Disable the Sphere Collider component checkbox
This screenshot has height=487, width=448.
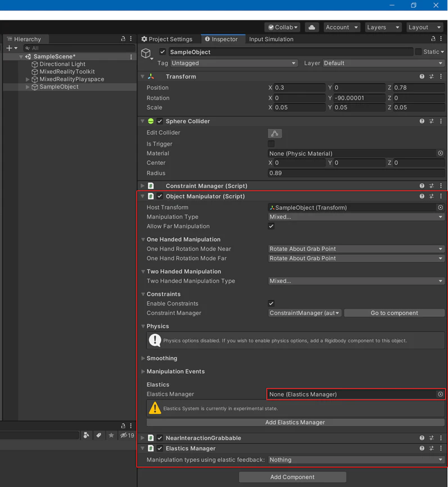tap(160, 121)
